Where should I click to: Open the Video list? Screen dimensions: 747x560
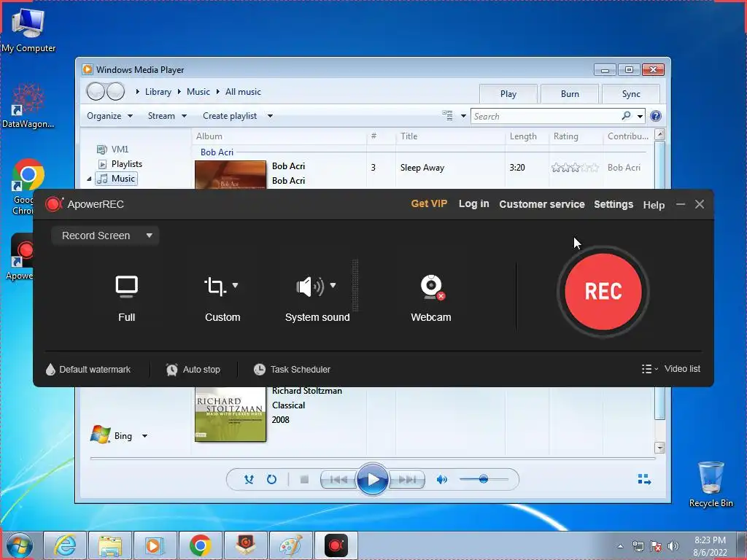[x=682, y=368]
